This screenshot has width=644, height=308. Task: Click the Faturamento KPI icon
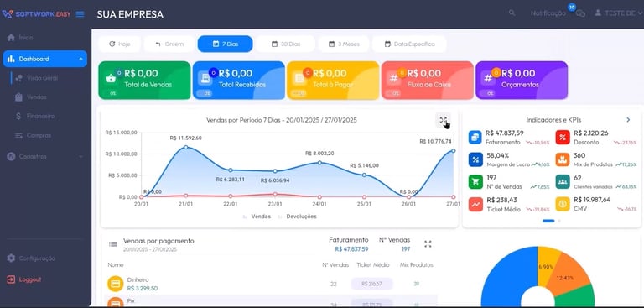point(475,138)
